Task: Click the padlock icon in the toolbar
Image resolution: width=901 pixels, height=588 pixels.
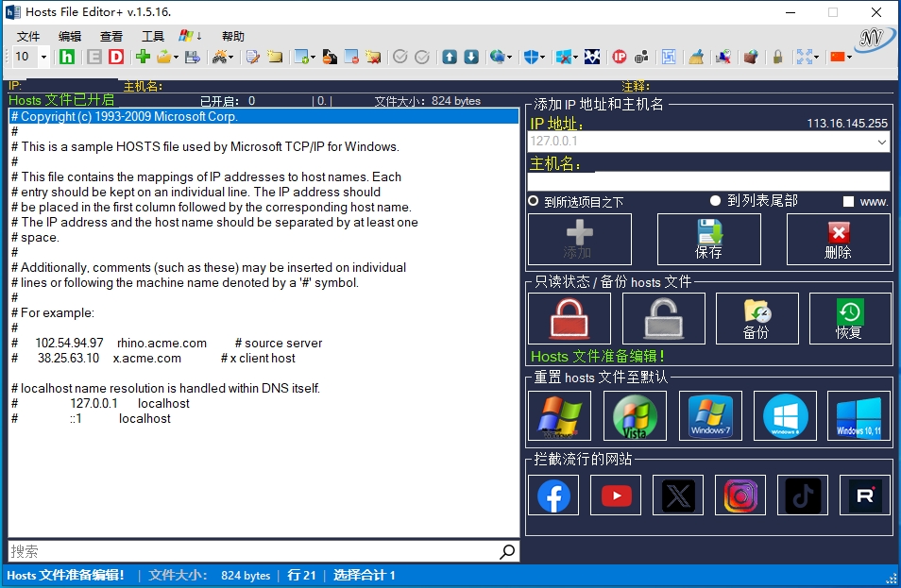Action: [x=777, y=57]
